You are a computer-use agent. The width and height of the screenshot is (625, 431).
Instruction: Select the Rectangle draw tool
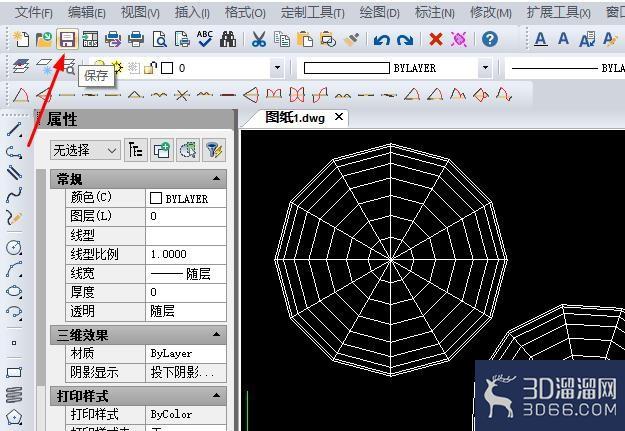[x=14, y=372]
